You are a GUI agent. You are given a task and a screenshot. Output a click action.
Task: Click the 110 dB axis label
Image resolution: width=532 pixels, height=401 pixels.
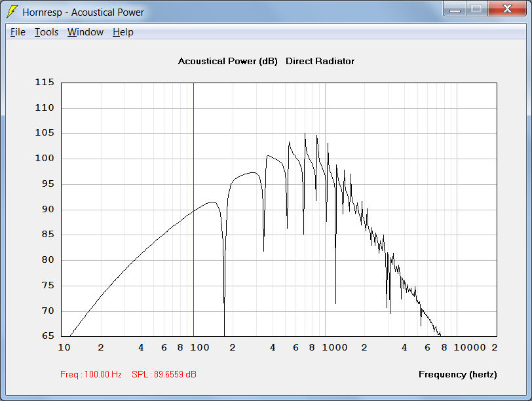[x=45, y=108]
